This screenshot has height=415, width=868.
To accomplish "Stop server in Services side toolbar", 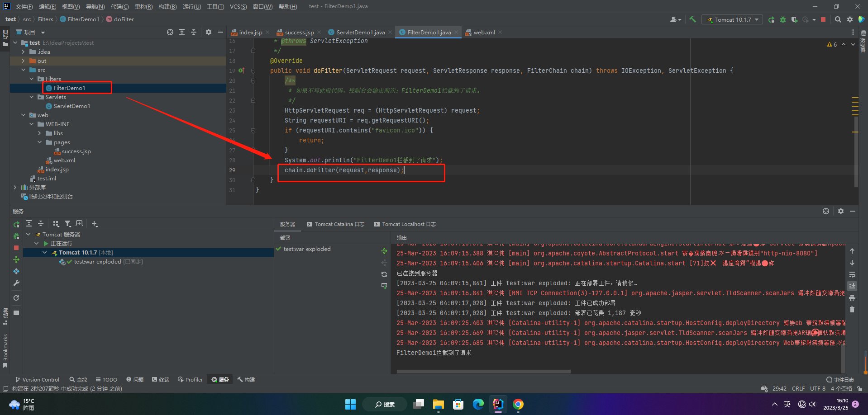I will pos(16,248).
